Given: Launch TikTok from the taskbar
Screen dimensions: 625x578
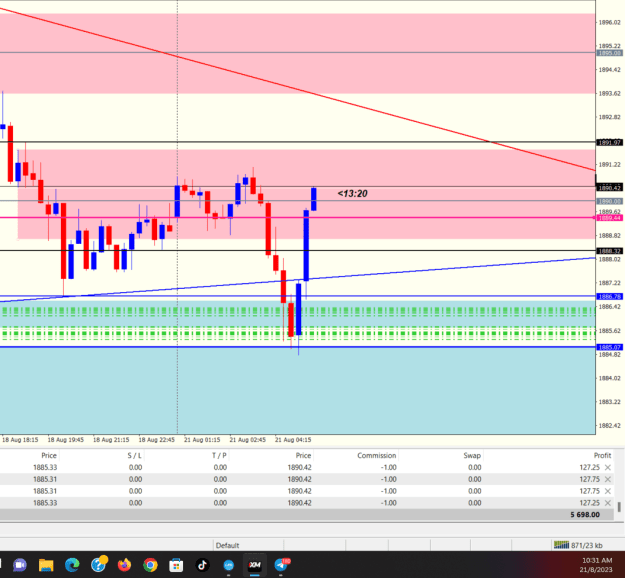Looking at the screenshot, I should click(202, 565).
